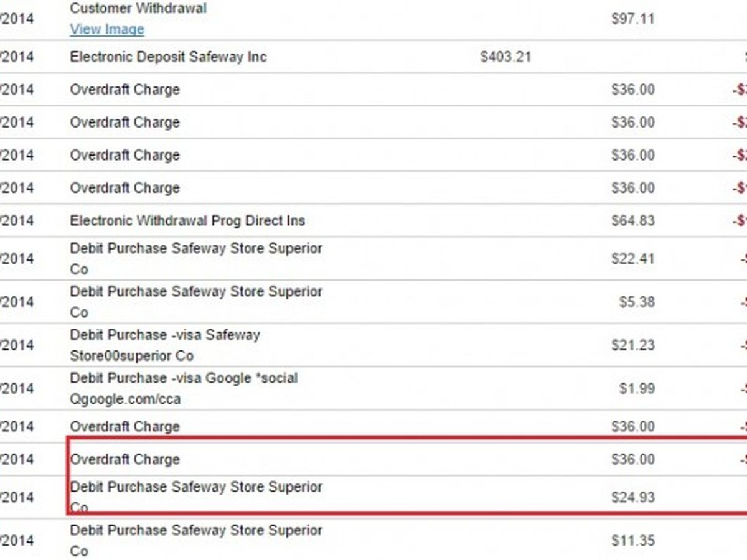
Task: Click the $22.41 debit purchase amount
Action: (x=632, y=259)
